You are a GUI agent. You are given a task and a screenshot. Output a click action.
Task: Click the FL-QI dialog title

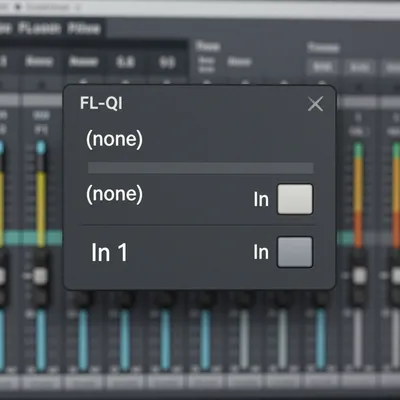[101, 103]
